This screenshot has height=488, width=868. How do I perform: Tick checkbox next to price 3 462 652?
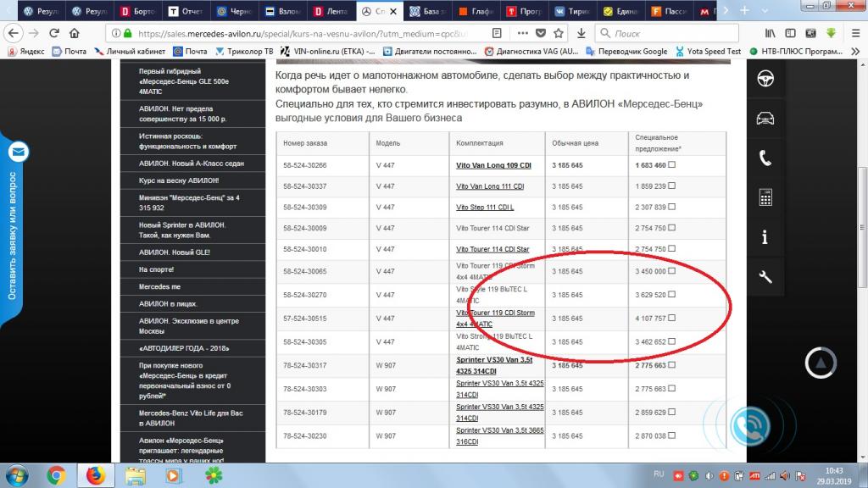tap(671, 341)
